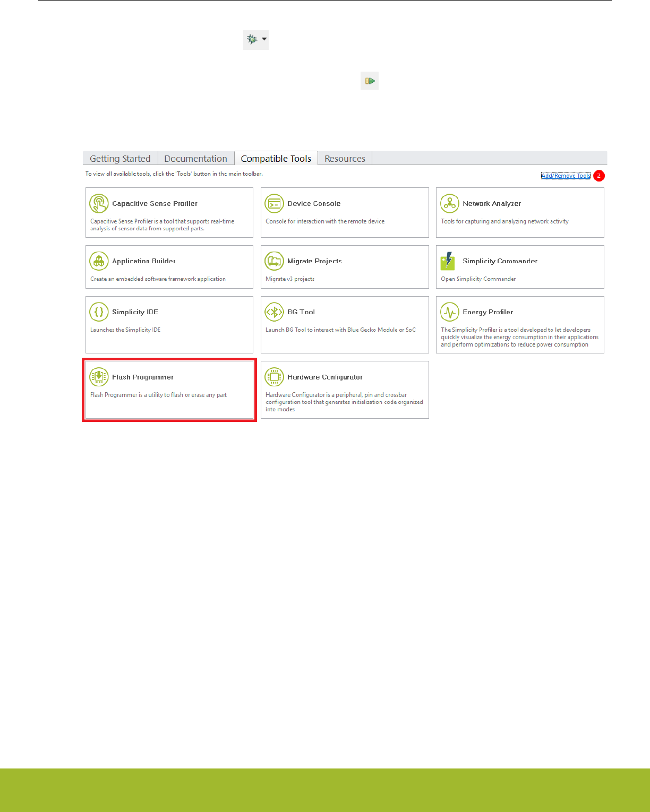Click 'Console for interaction with the remote device' text

[x=325, y=221]
